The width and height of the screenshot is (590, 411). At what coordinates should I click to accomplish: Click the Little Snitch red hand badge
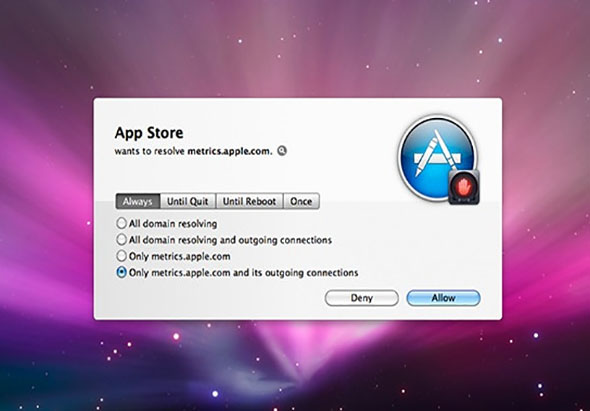[464, 187]
